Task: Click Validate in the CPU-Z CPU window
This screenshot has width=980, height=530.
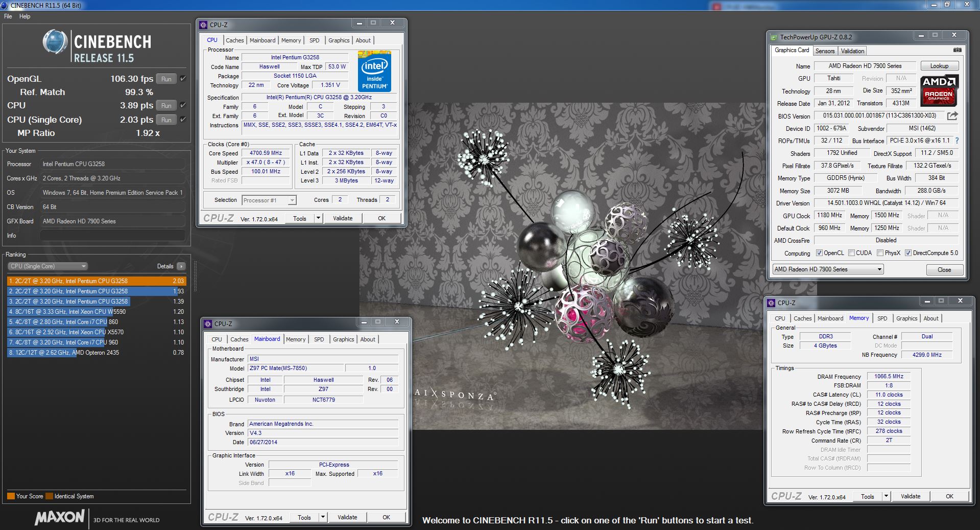Action: (343, 218)
